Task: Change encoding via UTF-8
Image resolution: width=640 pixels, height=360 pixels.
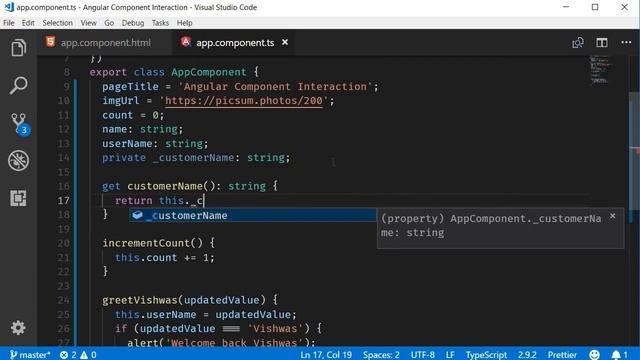Action: click(422, 355)
